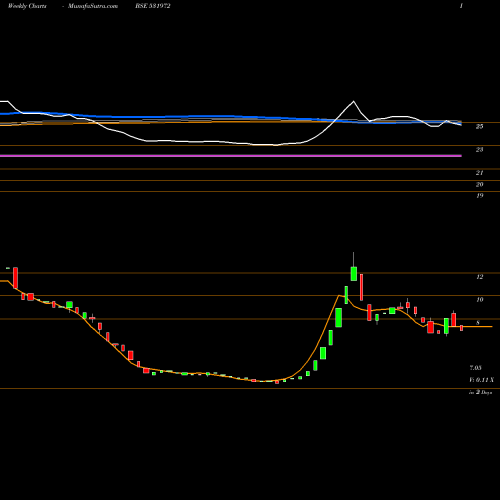Click the peak of the white indicator line
Screen dimensions: 500x500
[x=353, y=101]
